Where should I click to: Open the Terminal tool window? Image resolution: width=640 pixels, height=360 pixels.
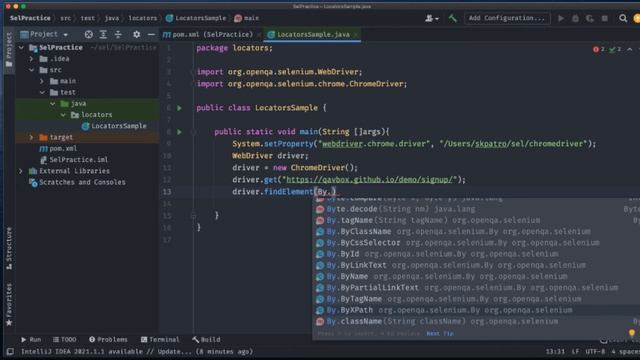click(160, 340)
